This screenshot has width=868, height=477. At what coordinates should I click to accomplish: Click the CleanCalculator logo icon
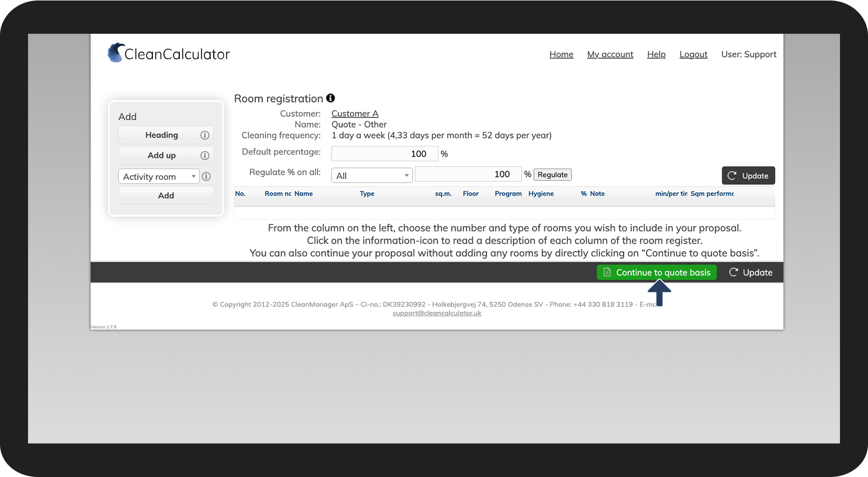click(x=116, y=53)
